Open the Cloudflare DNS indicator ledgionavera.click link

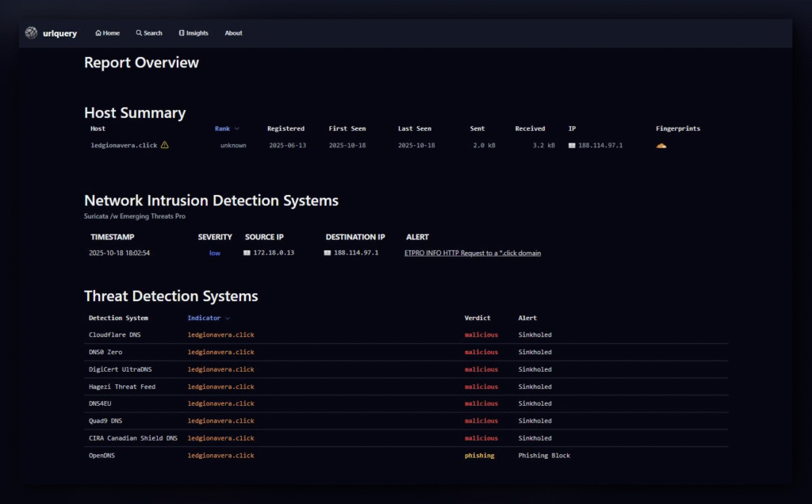pos(220,334)
